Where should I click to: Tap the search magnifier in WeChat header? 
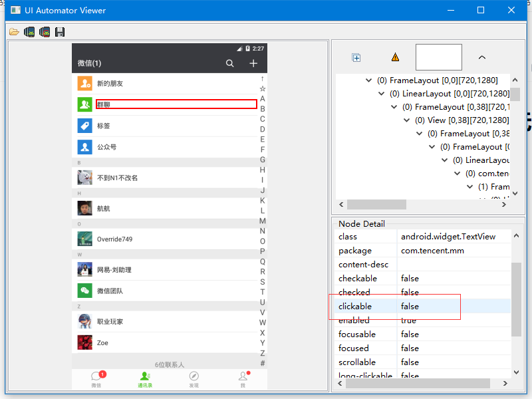point(229,63)
